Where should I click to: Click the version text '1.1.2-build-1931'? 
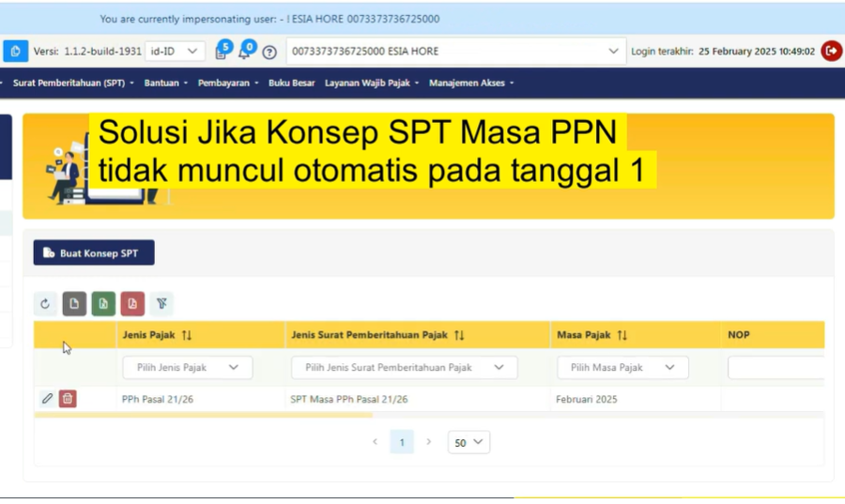pos(102,52)
